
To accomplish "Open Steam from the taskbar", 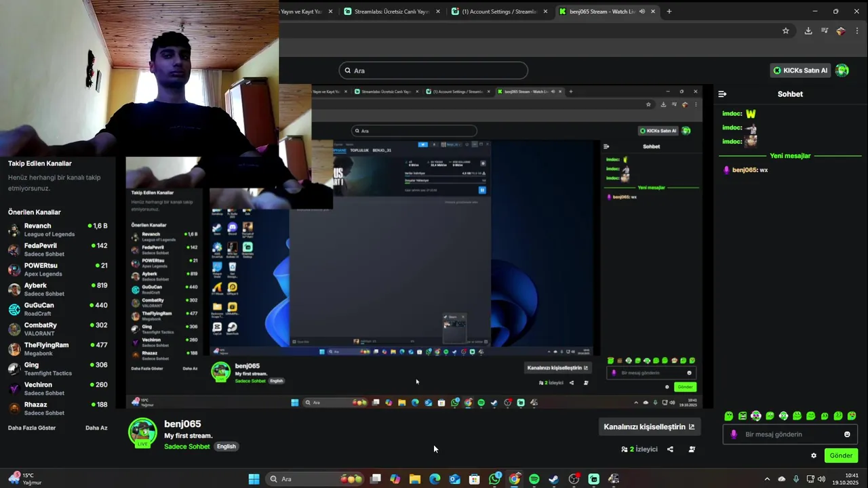I will click(554, 479).
